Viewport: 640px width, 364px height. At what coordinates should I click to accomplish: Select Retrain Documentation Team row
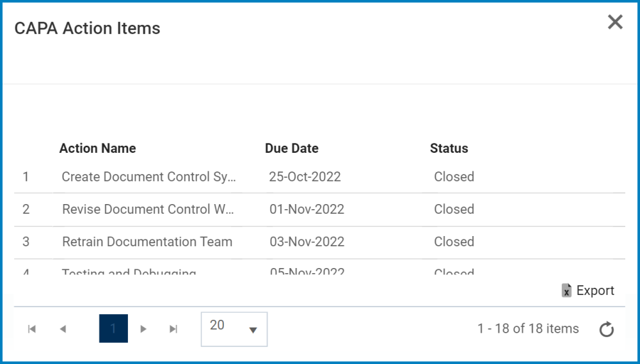147,242
